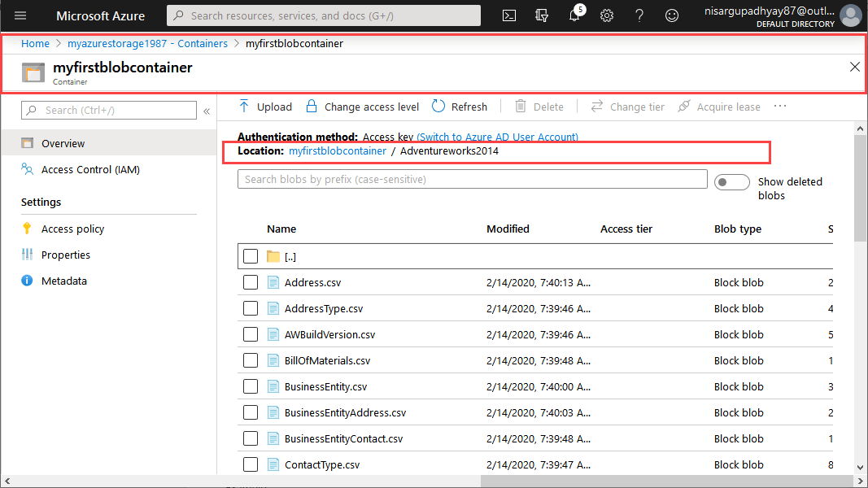Open Change access level settings

pos(361,107)
